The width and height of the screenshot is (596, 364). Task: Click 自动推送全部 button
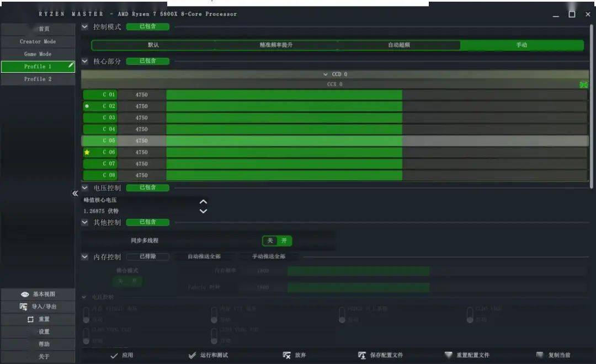tap(204, 256)
